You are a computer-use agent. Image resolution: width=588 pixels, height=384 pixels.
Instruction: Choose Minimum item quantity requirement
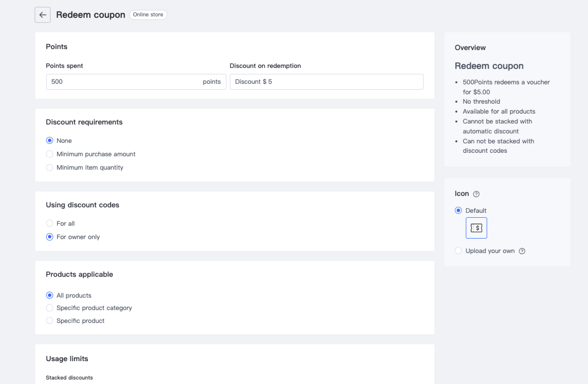[50, 168]
